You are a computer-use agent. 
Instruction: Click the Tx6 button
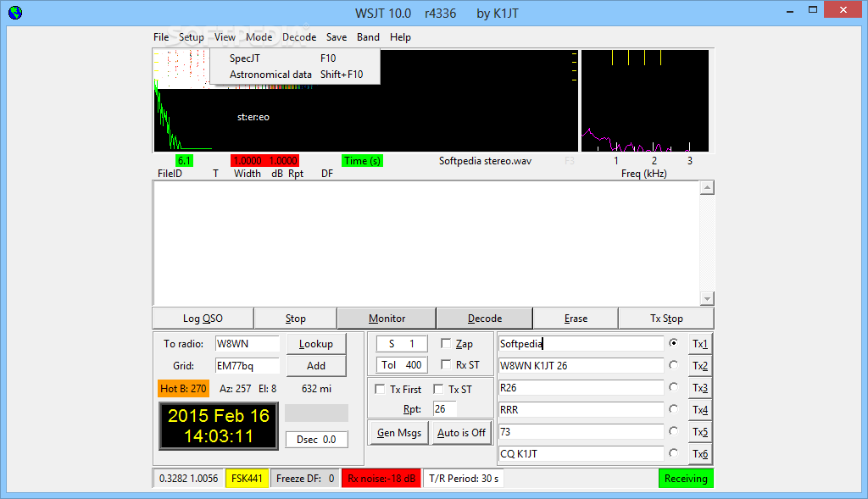[x=699, y=453]
